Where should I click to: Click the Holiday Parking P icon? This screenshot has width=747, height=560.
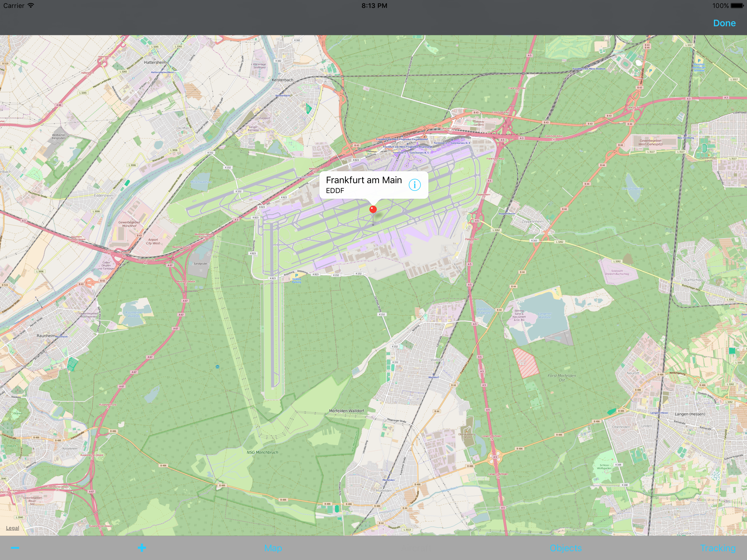296,275
